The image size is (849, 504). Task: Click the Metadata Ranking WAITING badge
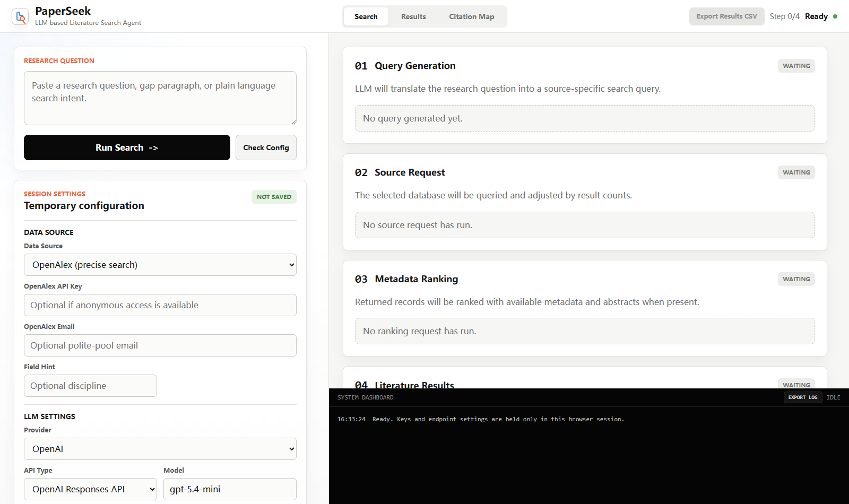click(x=796, y=279)
